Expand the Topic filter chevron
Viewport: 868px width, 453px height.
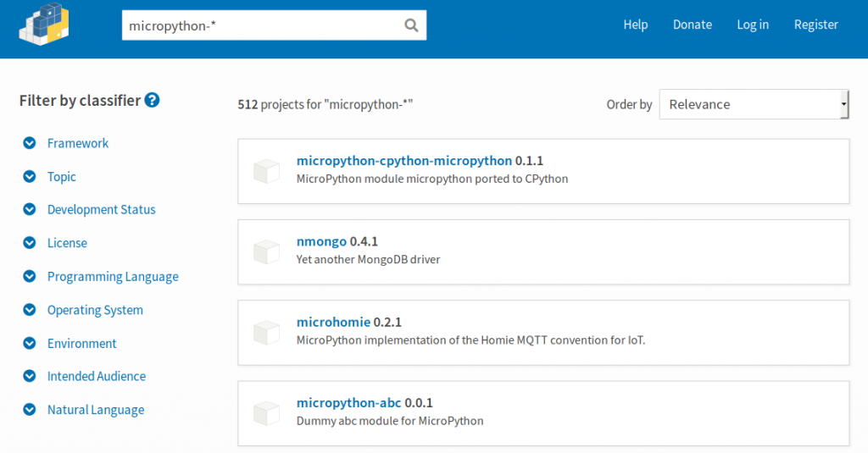click(30, 176)
